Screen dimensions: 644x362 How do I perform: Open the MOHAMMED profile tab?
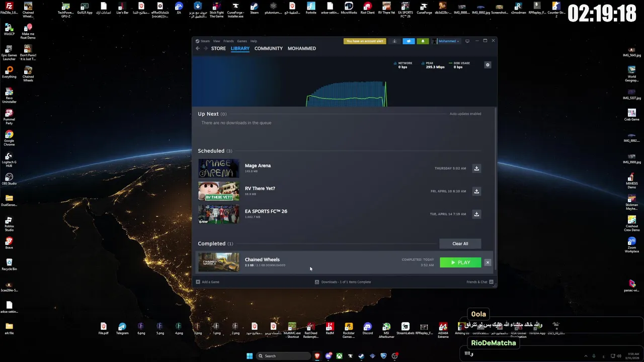pyautogui.click(x=302, y=48)
